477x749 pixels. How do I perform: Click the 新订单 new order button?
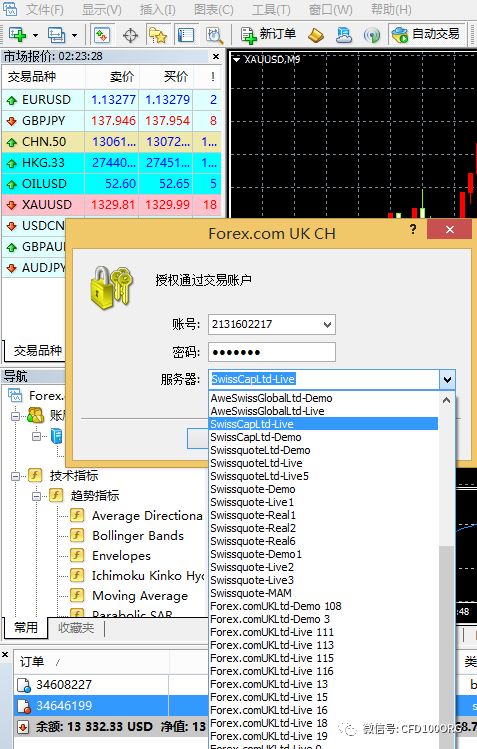click(268, 34)
